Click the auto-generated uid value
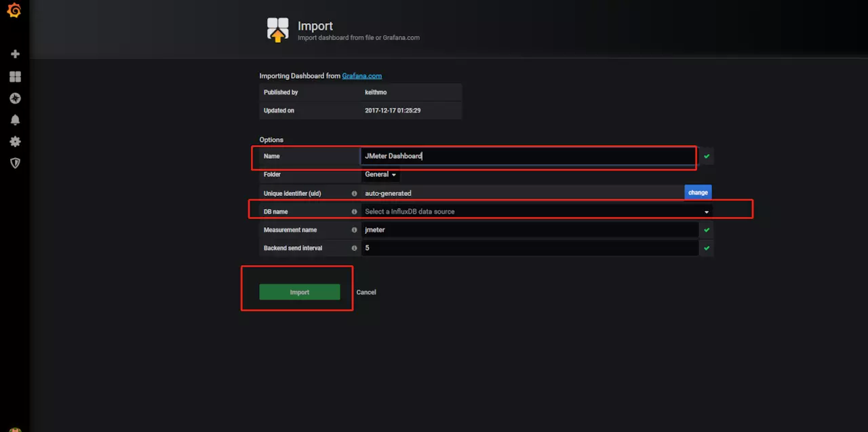The height and width of the screenshot is (432, 868). coord(388,193)
